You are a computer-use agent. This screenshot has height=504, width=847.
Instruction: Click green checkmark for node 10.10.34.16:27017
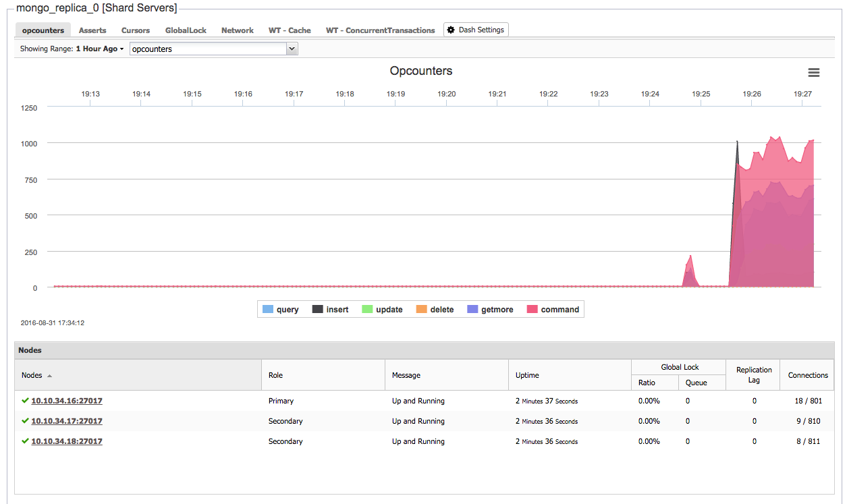[x=25, y=400]
